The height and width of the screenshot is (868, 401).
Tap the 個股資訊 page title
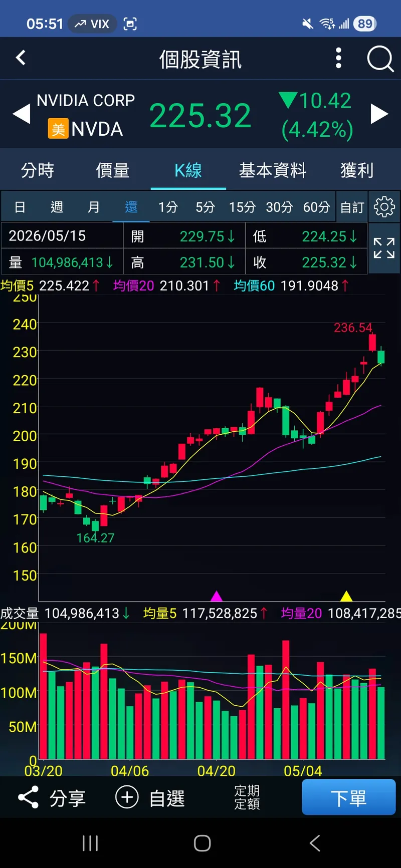(200, 59)
